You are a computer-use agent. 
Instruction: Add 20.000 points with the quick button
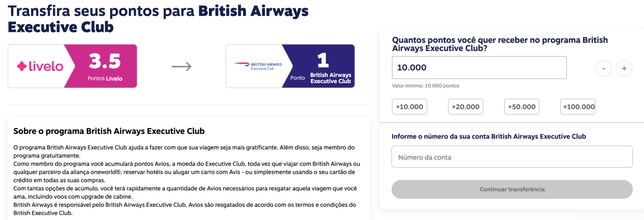tap(465, 106)
